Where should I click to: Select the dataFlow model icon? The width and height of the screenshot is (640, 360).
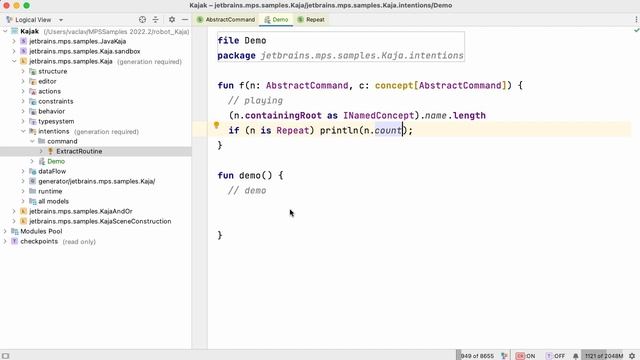[33, 171]
